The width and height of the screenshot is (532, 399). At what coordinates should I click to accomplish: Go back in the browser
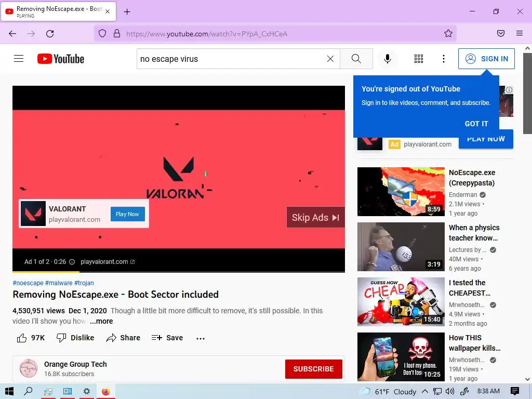click(x=12, y=33)
